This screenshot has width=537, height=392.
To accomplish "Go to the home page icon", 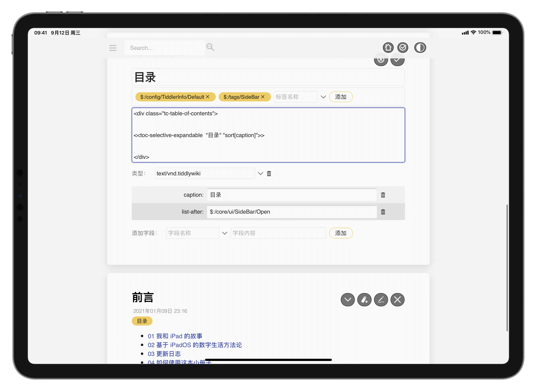I will click(x=388, y=48).
